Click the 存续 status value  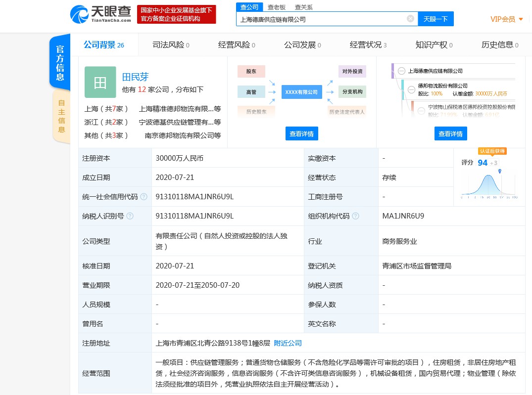point(389,177)
